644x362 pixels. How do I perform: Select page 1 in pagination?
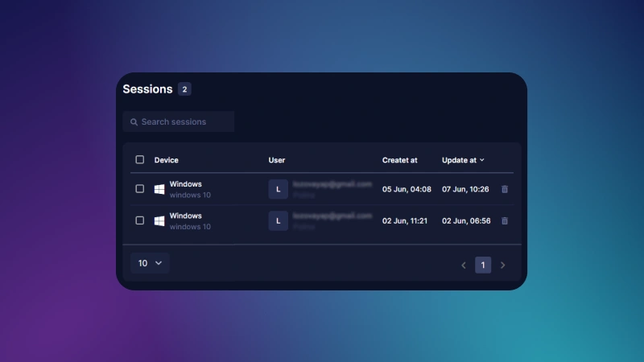(483, 265)
